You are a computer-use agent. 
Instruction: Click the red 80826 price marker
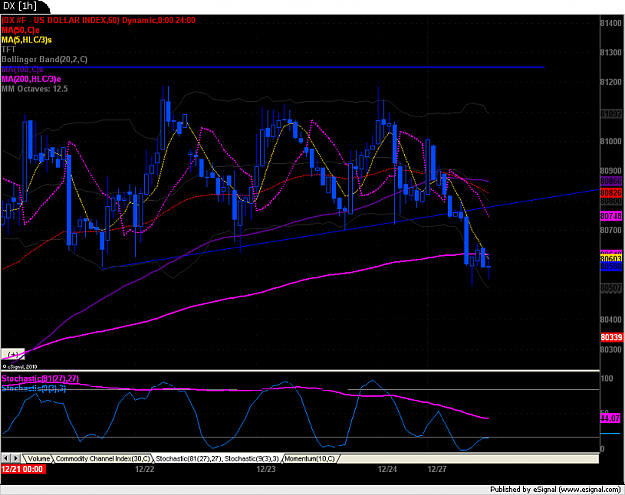(611, 193)
